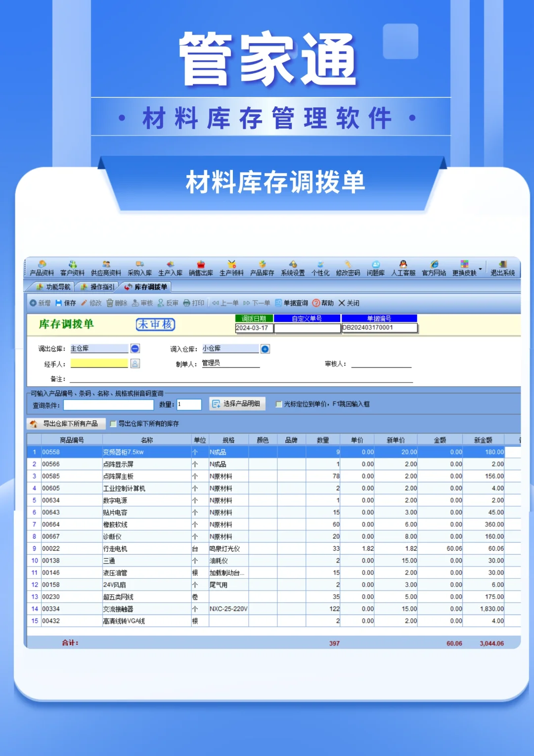Click 审核 in the document toolbar
The image size is (534, 756).
pyautogui.click(x=142, y=303)
